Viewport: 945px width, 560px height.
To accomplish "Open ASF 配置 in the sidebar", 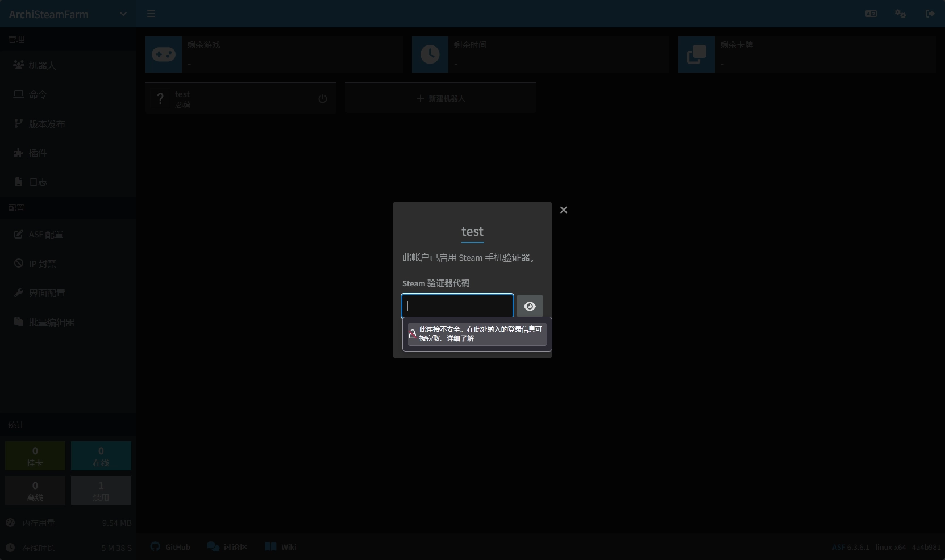I will 68,234.
